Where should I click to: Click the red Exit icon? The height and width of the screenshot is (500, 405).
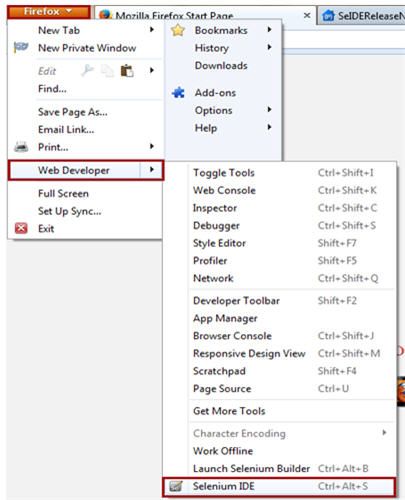point(21,228)
